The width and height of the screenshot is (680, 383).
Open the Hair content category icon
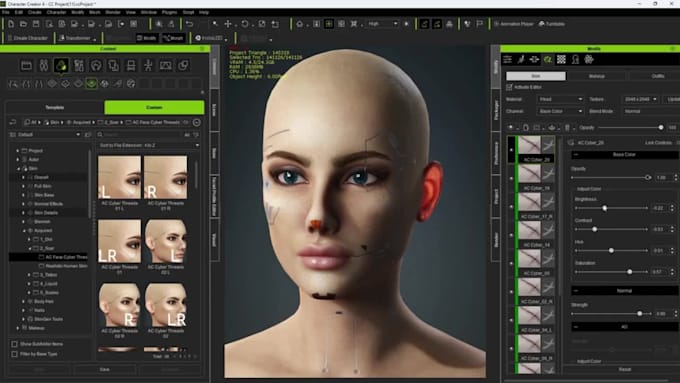click(x=96, y=65)
